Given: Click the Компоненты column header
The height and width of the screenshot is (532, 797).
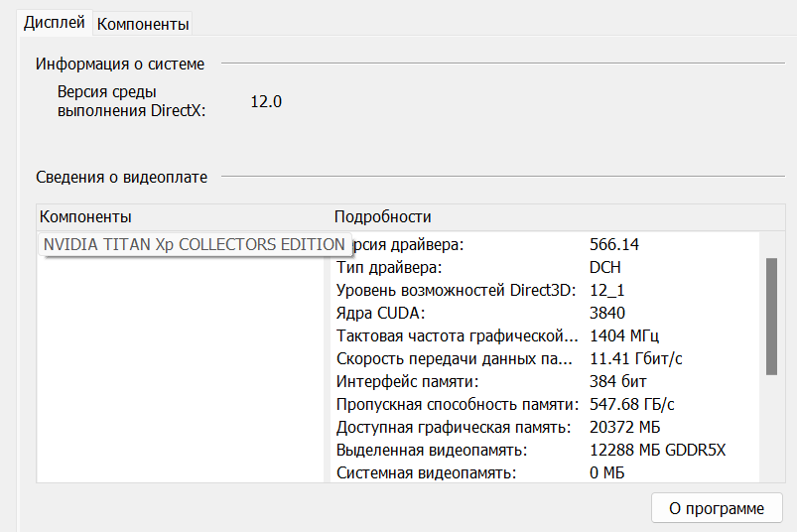Looking at the screenshot, I should tap(85, 216).
